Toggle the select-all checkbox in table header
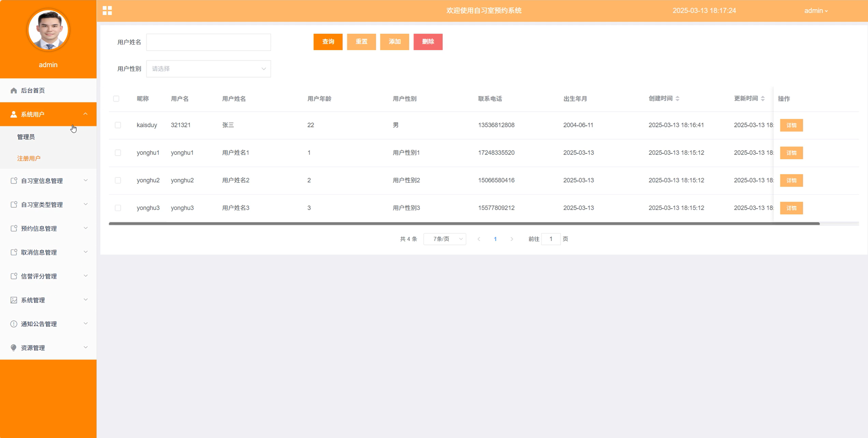 coord(116,99)
